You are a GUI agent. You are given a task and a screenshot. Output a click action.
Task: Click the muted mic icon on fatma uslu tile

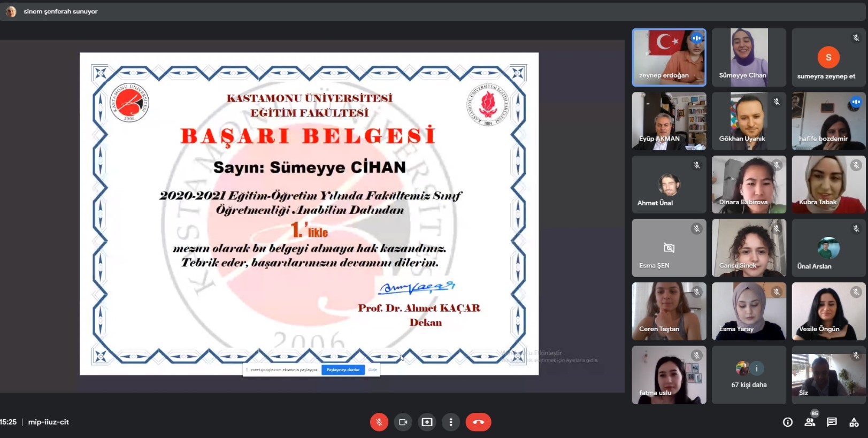point(696,355)
